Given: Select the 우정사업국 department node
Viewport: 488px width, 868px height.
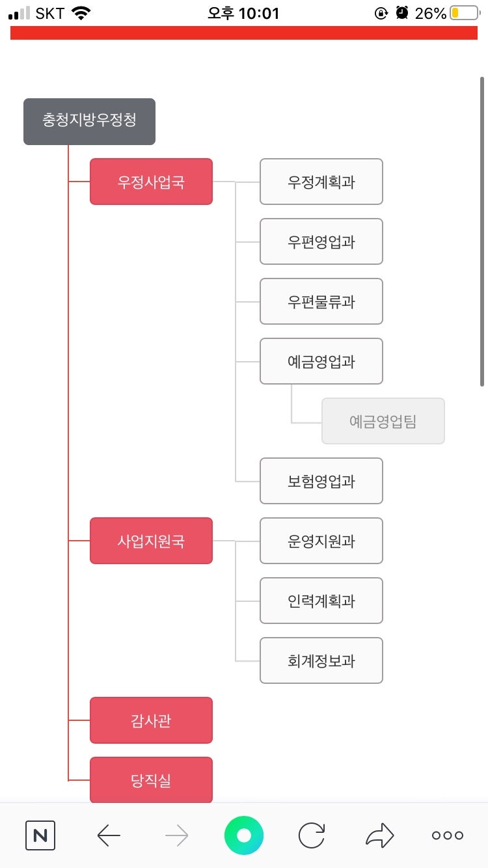Looking at the screenshot, I should (151, 182).
